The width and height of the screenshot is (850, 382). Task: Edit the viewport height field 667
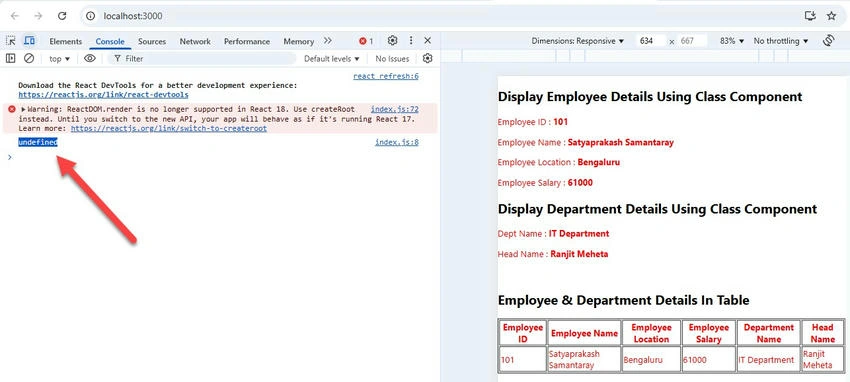point(692,41)
